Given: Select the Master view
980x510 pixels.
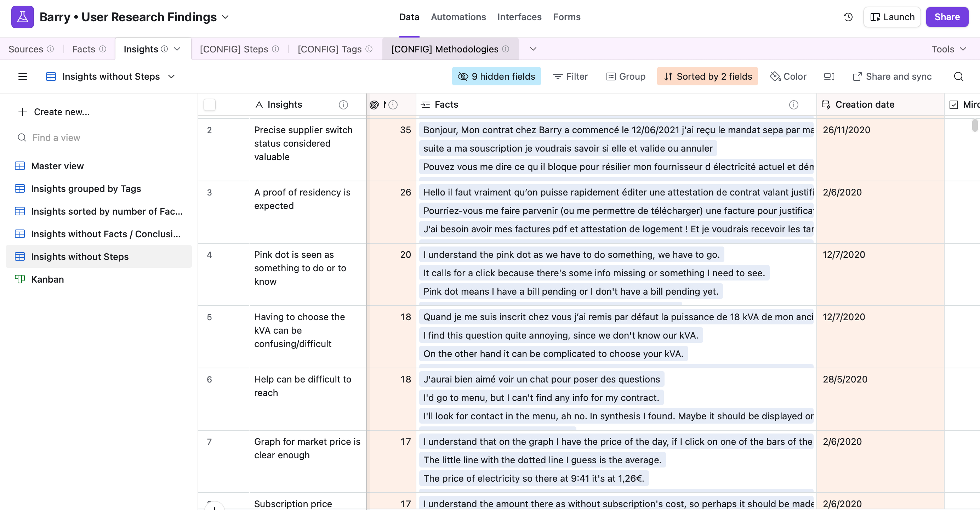Looking at the screenshot, I should tap(99, 166).
